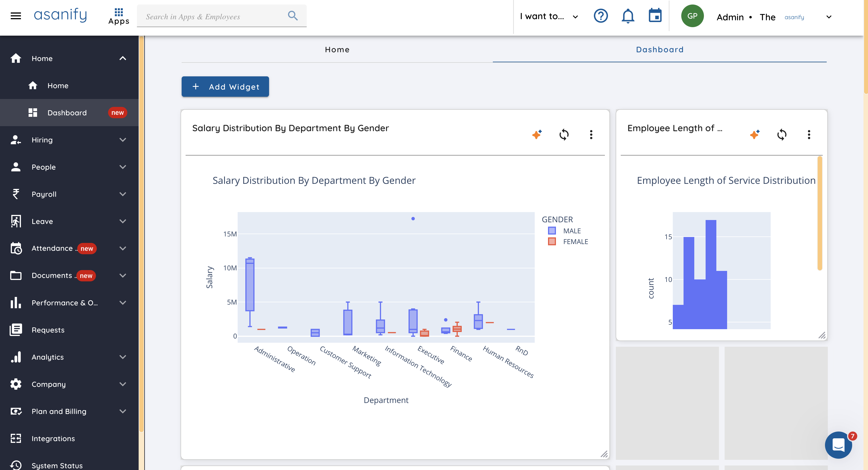Expand the Payroll sidebar menu

coord(123,194)
